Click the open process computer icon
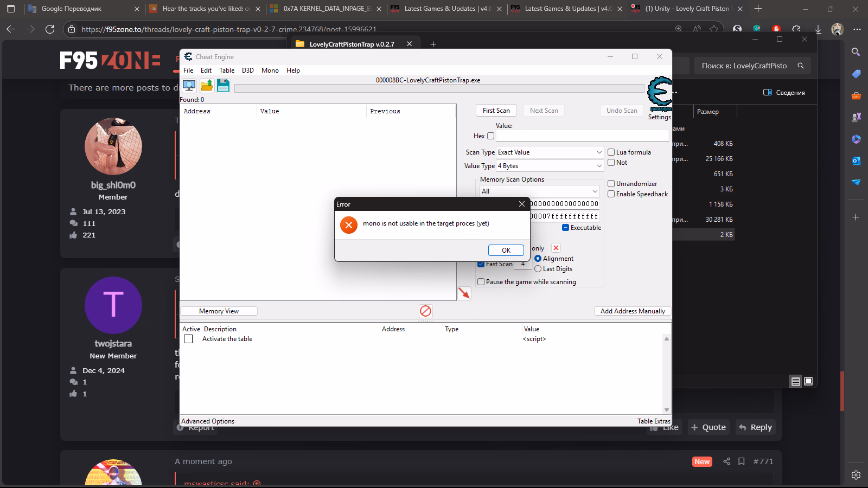This screenshot has height=488, width=868. [189, 86]
